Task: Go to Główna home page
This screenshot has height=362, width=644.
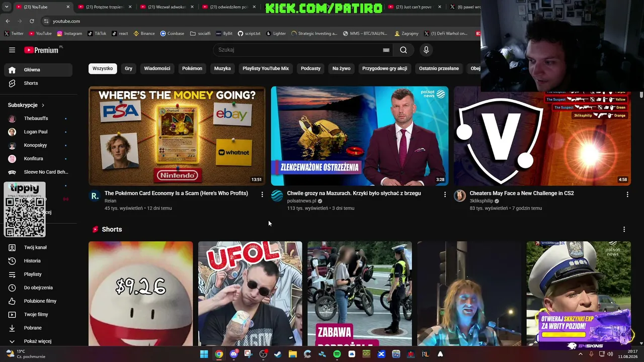Action: click(38, 70)
